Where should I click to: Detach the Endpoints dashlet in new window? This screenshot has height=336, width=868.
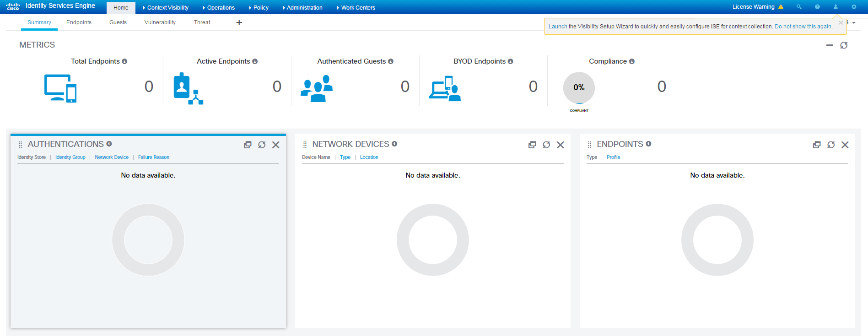(x=817, y=145)
